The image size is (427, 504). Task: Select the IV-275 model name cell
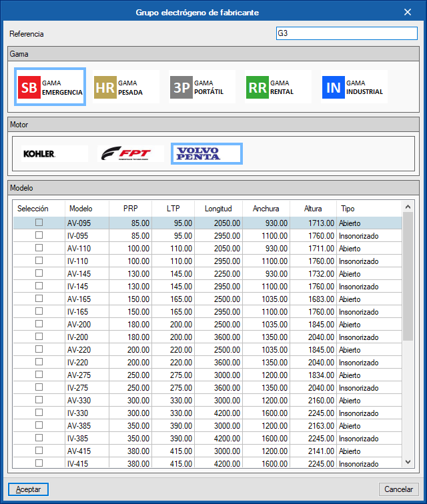point(87,387)
